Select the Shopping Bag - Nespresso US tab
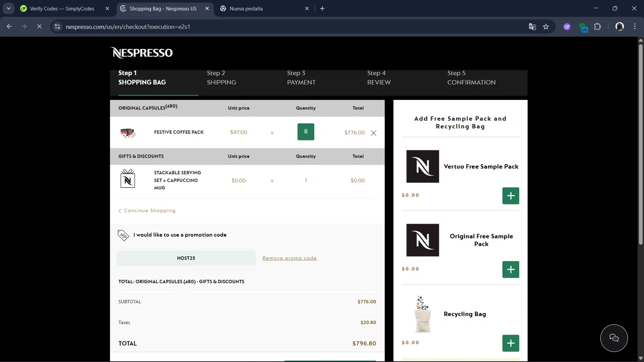644x362 pixels. pos(163,9)
